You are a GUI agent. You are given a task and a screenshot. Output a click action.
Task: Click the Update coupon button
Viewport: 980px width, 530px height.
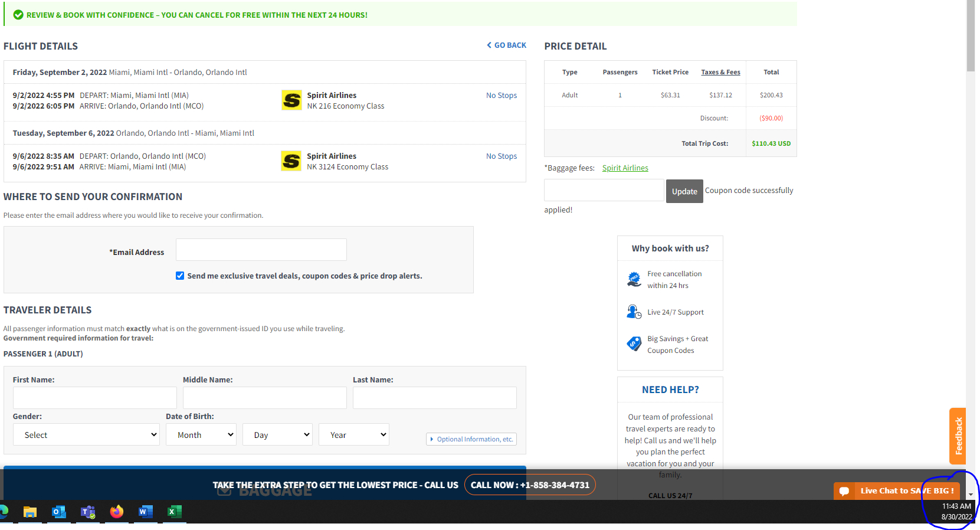pyautogui.click(x=684, y=191)
